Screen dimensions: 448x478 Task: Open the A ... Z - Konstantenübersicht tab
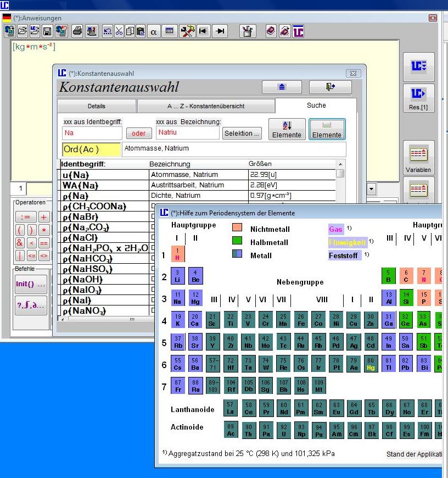[206, 106]
